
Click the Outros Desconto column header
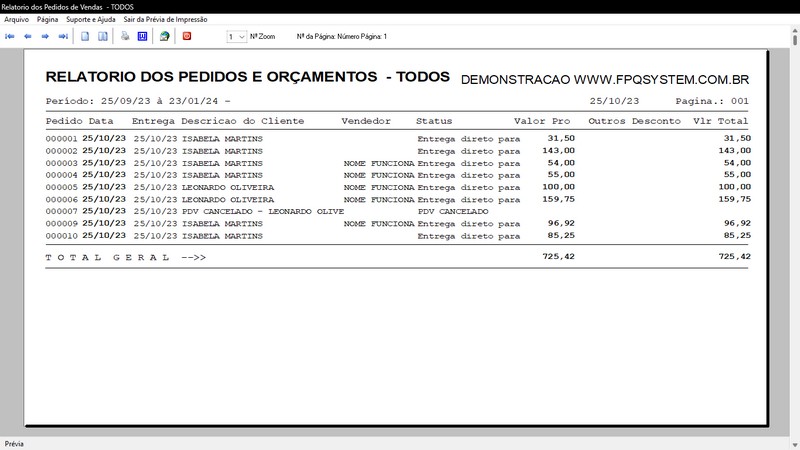point(634,121)
